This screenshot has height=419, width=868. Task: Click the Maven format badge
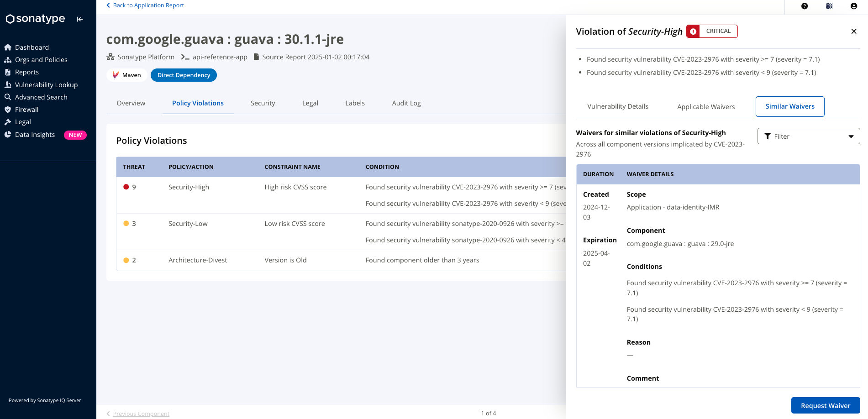click(x=127, y=75)
